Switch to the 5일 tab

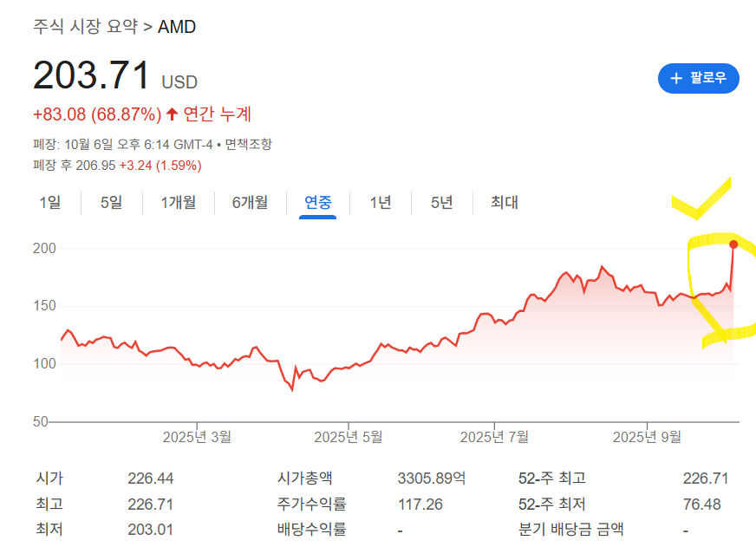point(111,203)
